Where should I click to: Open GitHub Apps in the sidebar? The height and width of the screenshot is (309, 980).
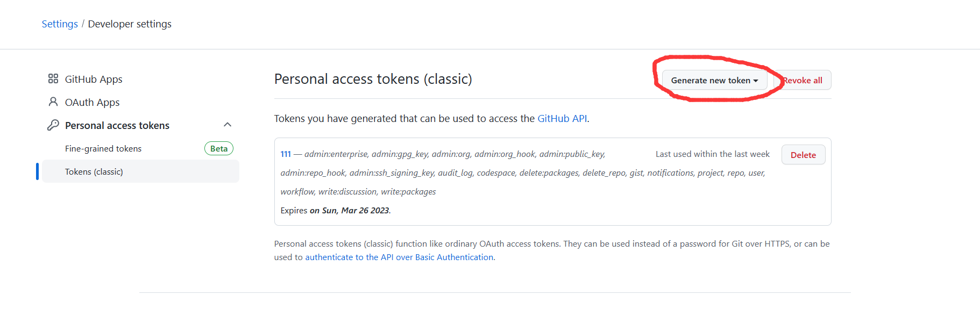(x=94, y=80)
